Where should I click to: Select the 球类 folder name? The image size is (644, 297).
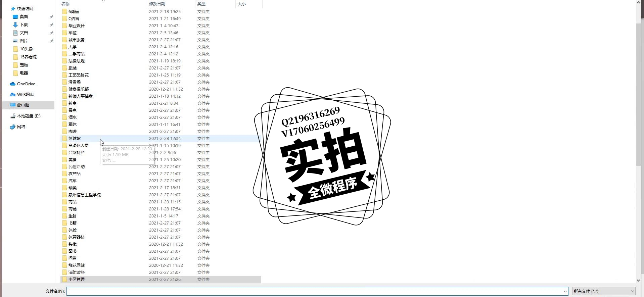[x=72, y=188]
